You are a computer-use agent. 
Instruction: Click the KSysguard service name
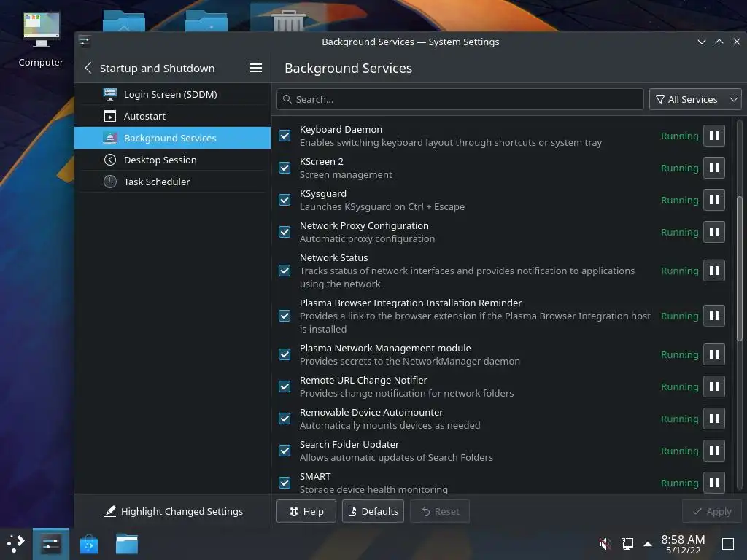click(323, 193)
